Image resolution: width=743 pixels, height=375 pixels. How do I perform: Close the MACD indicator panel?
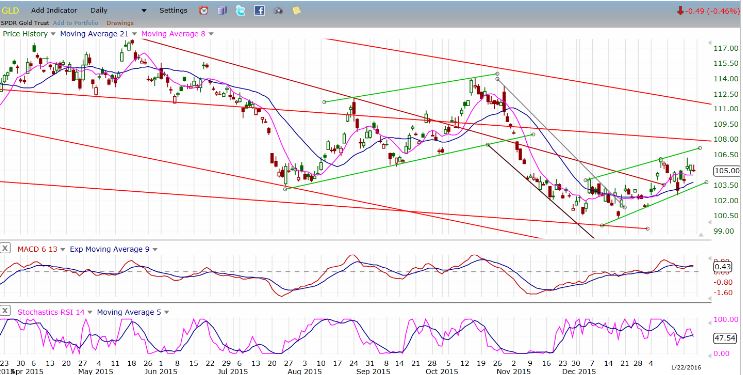point(5,248)
